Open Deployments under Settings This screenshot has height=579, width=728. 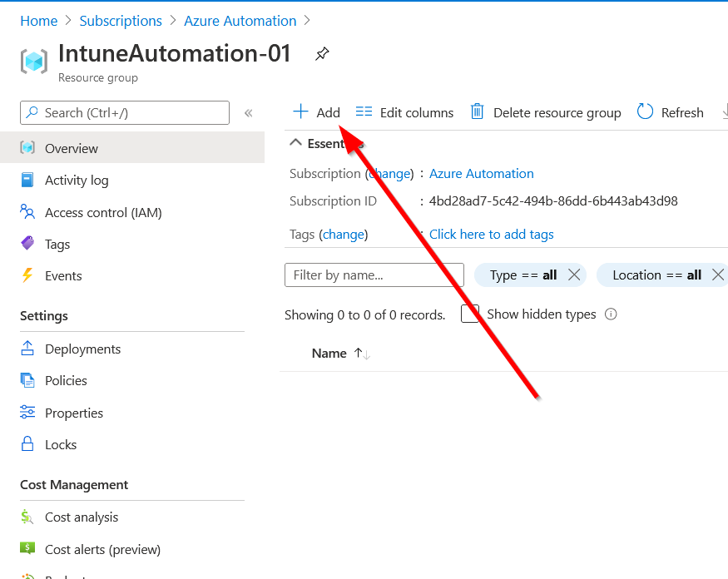82,349
